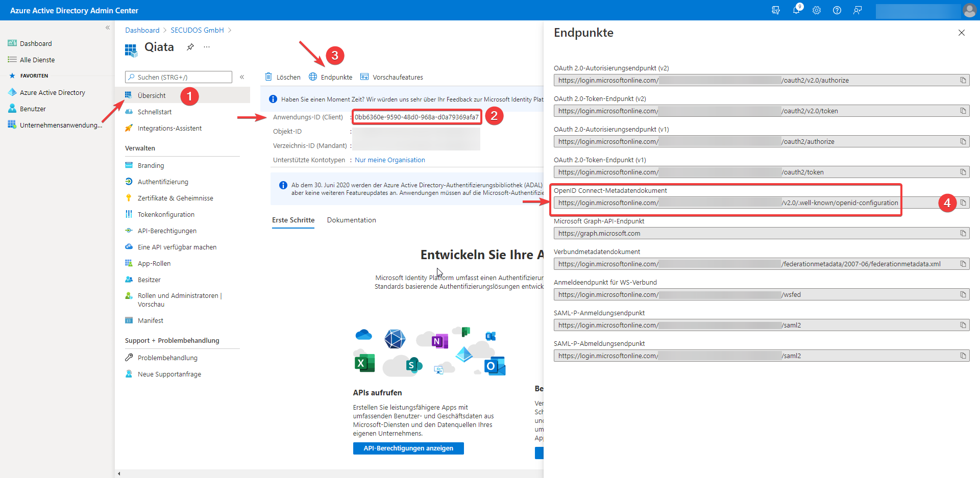Copy the OAuth 2.0-Token-Endpunkt (v2) URL

(x=963, y=111)
